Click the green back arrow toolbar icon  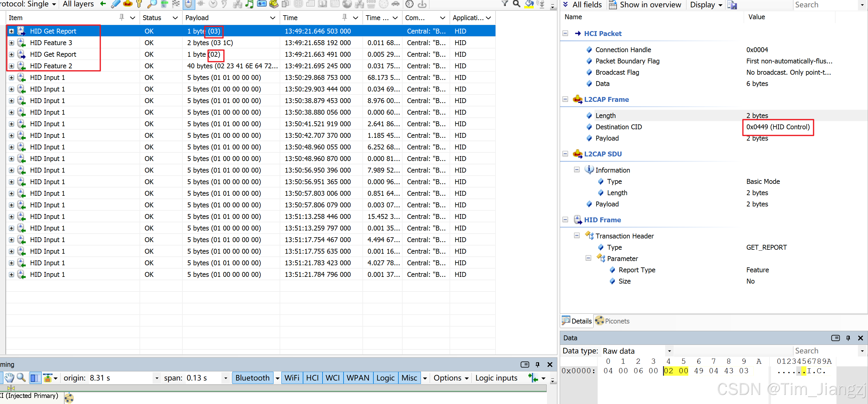pyautogui.click(x=104, y=4)
